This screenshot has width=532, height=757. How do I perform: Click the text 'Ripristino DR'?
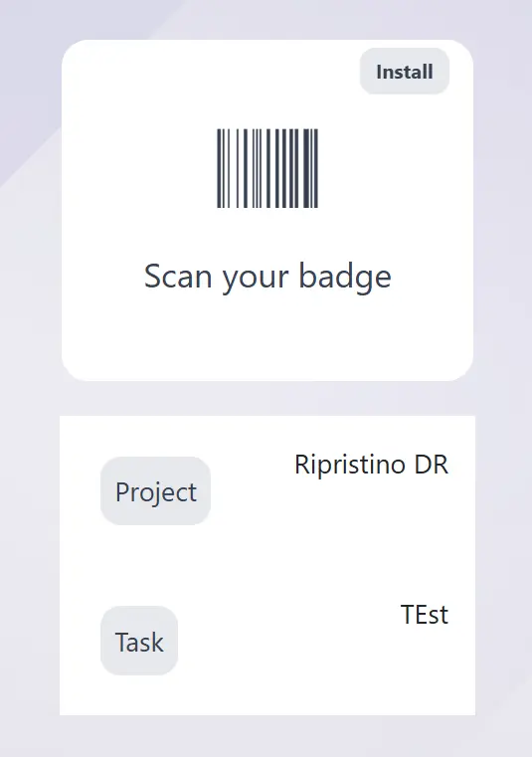(371, 465)
